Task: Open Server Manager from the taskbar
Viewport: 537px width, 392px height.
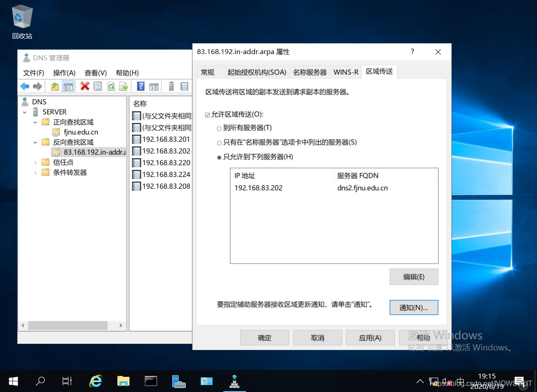Action: tap(179, 381)
